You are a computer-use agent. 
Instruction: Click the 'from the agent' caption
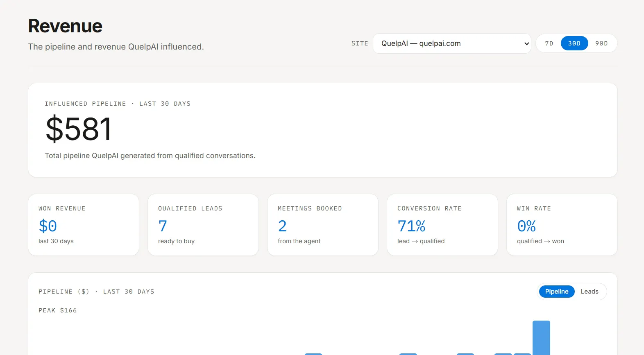click(299, 241)
